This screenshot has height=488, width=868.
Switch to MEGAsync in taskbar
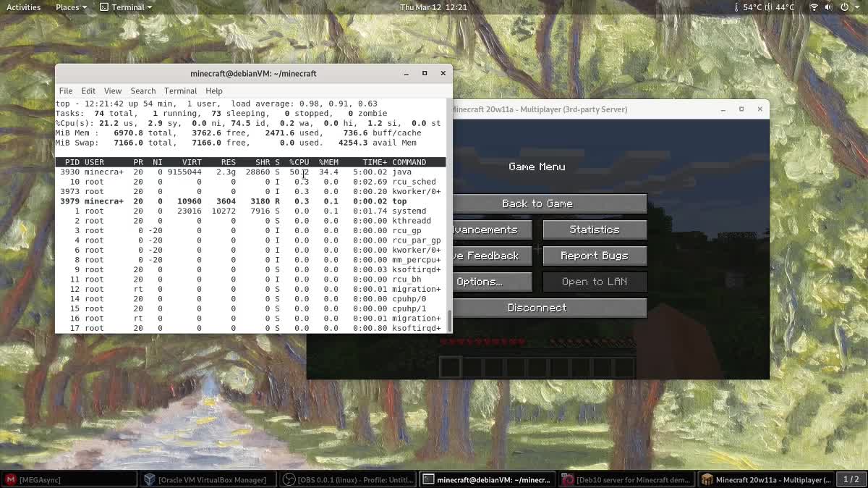tap(69, 479)
